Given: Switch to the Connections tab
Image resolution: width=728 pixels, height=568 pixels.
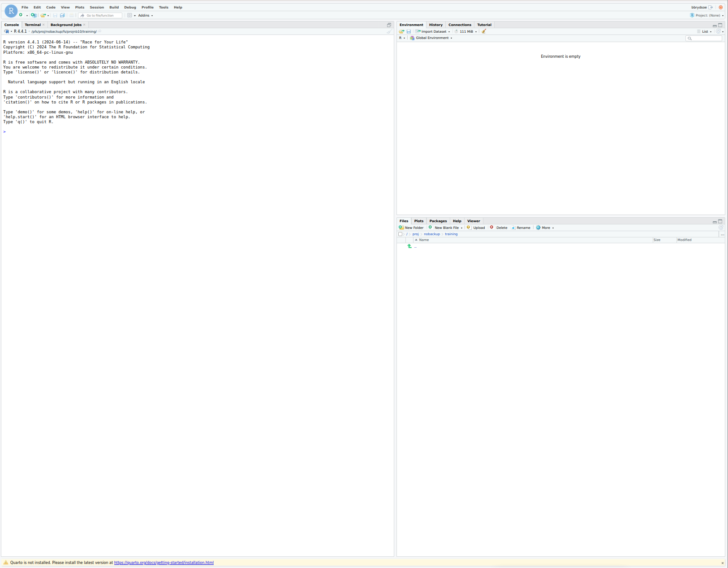Looking at the screenshot, I should pyautogui.click(x=460, y=25).
